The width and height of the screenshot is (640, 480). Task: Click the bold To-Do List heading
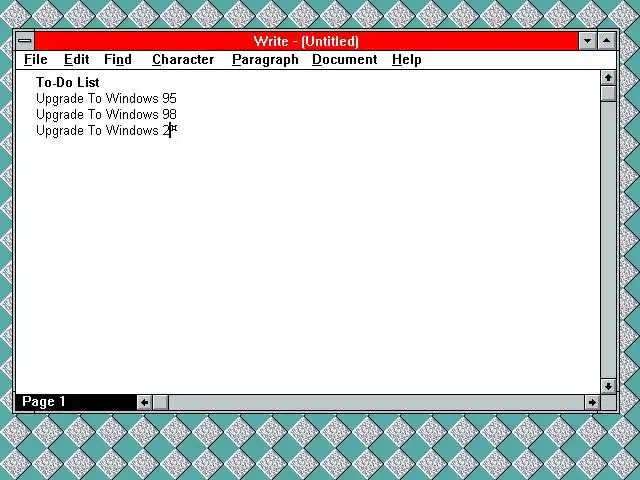[68, 82]
